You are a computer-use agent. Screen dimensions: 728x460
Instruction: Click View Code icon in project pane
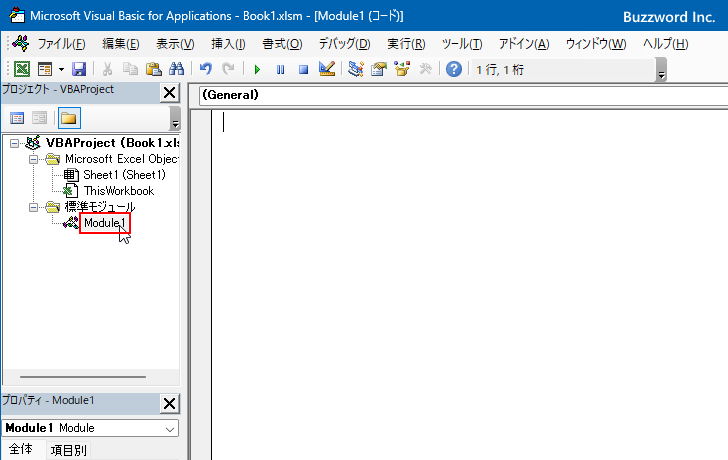tap(17, 118)
